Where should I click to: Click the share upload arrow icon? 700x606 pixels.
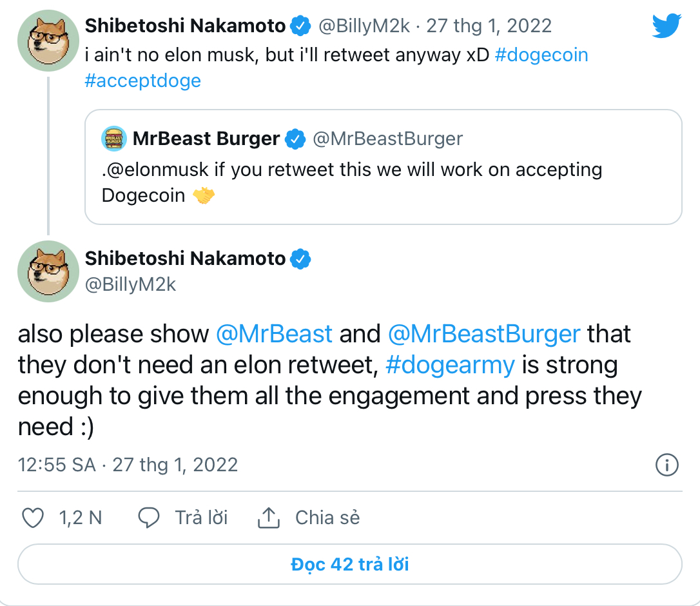click(x=268, y=517)
